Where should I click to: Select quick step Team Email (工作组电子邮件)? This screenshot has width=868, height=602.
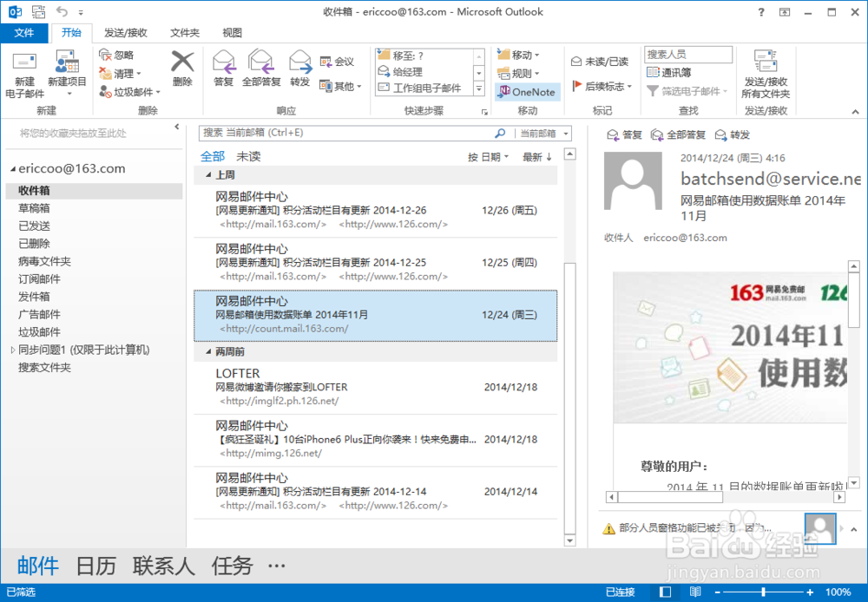pyautogui.click(x=424, y=88)
